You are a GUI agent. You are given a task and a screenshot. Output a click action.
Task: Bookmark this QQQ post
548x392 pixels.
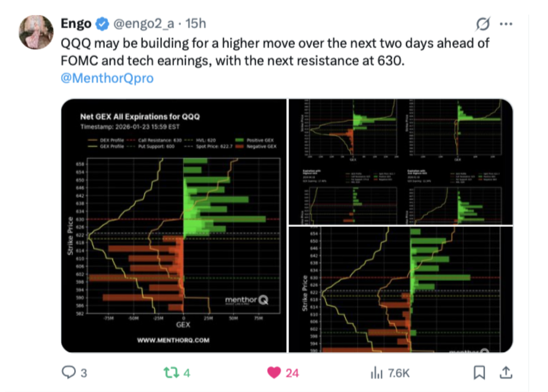tap(479, 372)
